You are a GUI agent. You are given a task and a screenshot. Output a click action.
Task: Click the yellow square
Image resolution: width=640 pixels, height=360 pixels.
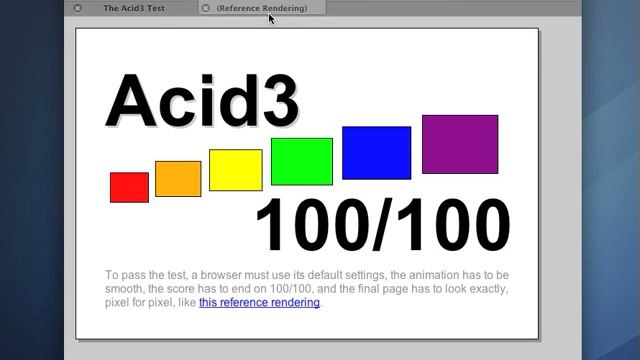coord(236,170)
